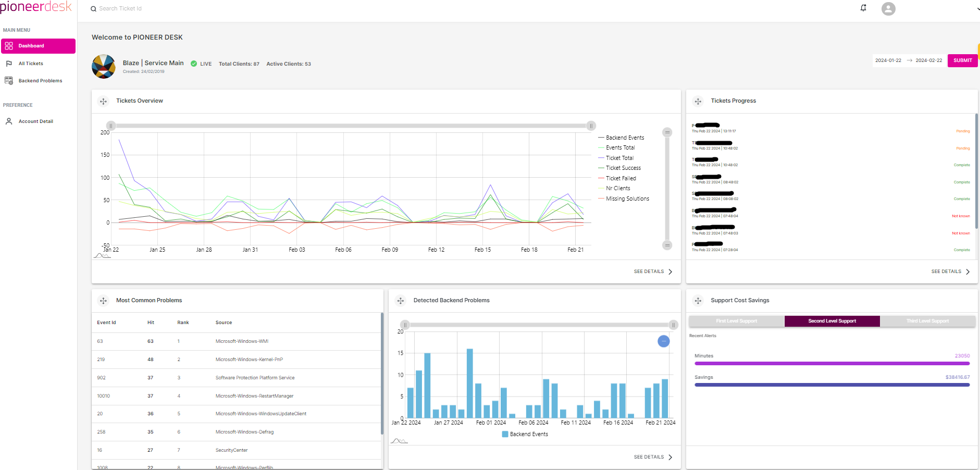Screen dimensions: 980x470
Task: Toggle Events Total legend series
Action: (x=616, y=147)
